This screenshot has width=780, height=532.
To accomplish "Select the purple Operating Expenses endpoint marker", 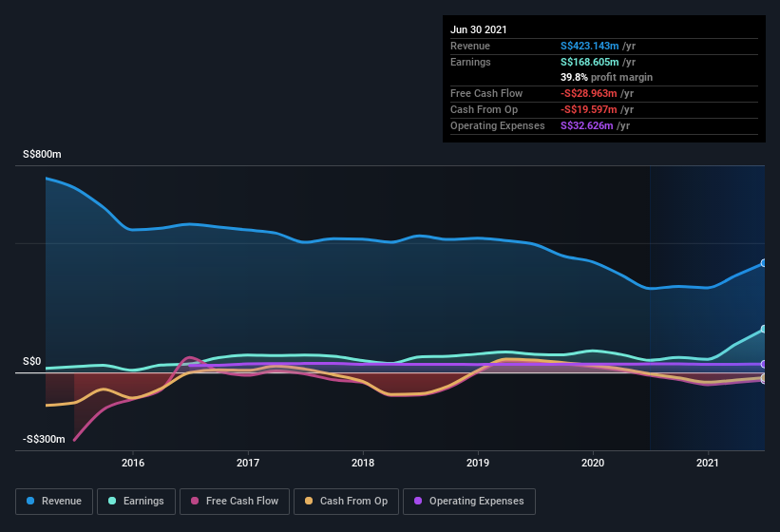I will coord(764,364).
